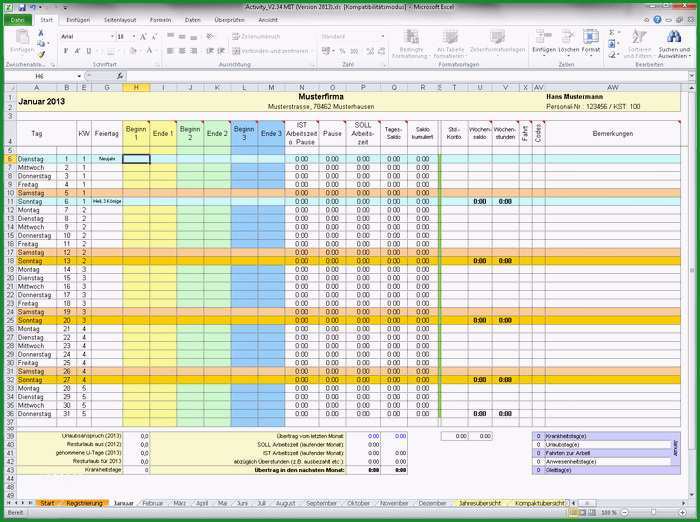Open the font size dropdown
Image resolution: width=700 pixels, height=522 pixels.
(133, 37)
